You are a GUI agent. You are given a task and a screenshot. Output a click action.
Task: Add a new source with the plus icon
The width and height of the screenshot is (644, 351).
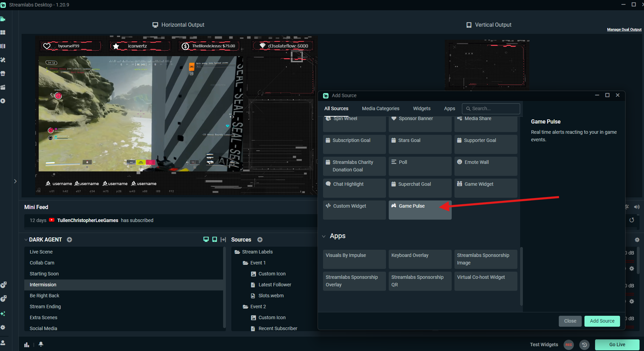(260, 239)
